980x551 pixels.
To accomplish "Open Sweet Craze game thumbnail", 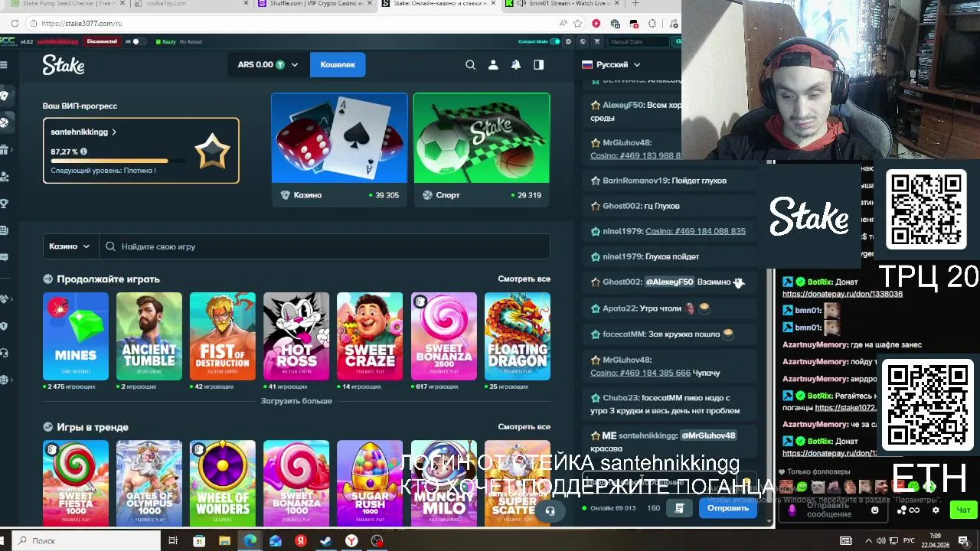I will [x=370, y=336].
